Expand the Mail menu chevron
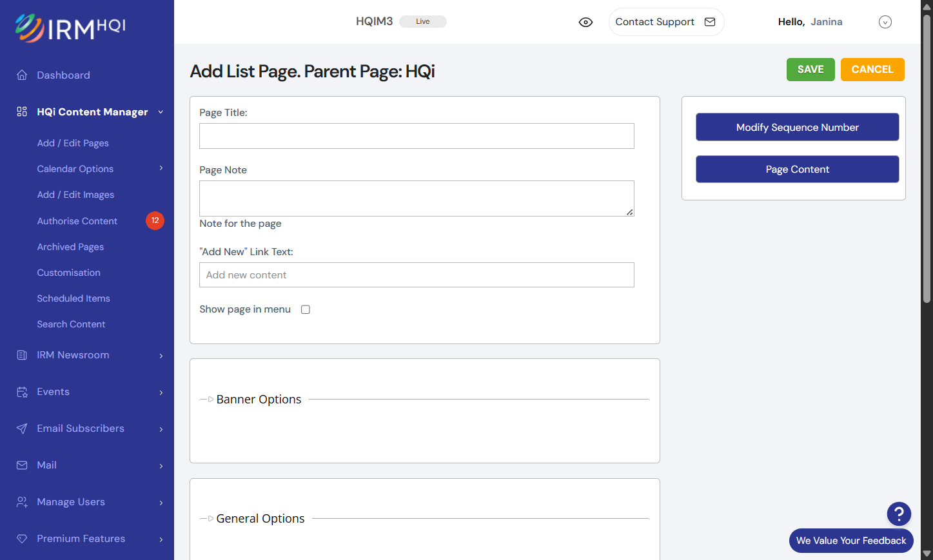 (161, 466)
